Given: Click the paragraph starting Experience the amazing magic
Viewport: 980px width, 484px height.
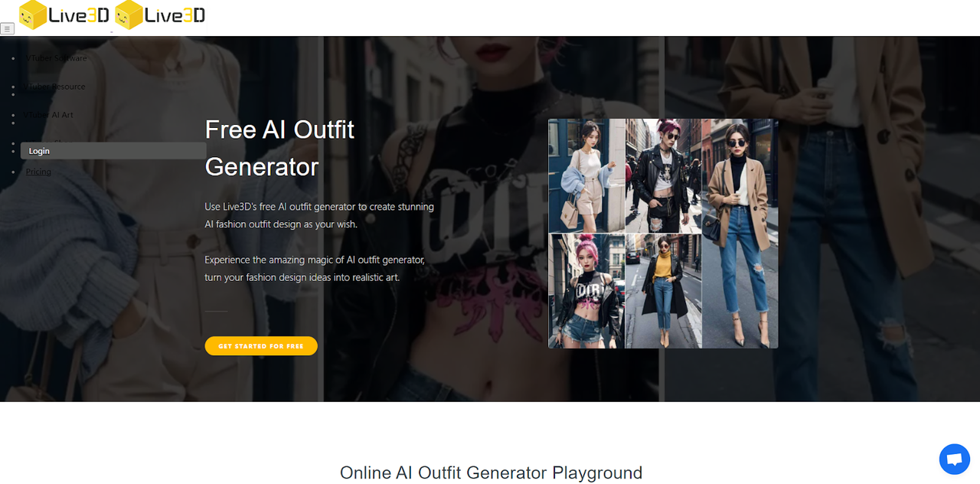Looking at the screenshot, I should (315, 269).
